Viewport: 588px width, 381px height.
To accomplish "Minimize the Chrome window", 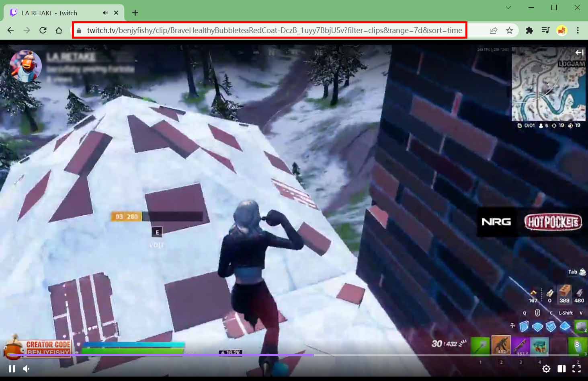I will 531,8.
